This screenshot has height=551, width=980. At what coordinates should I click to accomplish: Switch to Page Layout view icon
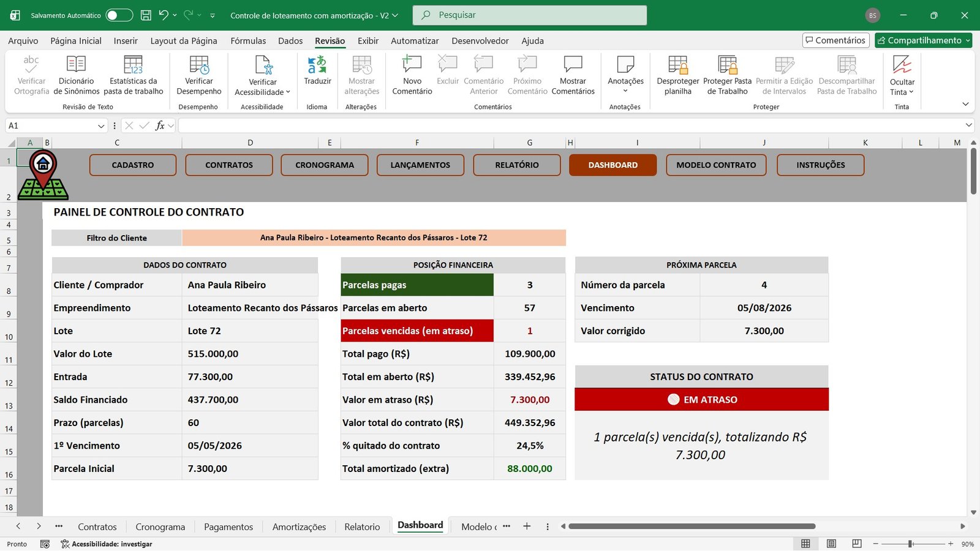coord(831,544)
